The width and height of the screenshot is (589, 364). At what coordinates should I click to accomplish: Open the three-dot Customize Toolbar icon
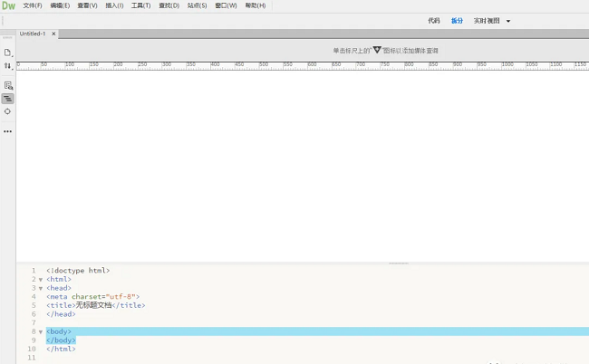8,131
